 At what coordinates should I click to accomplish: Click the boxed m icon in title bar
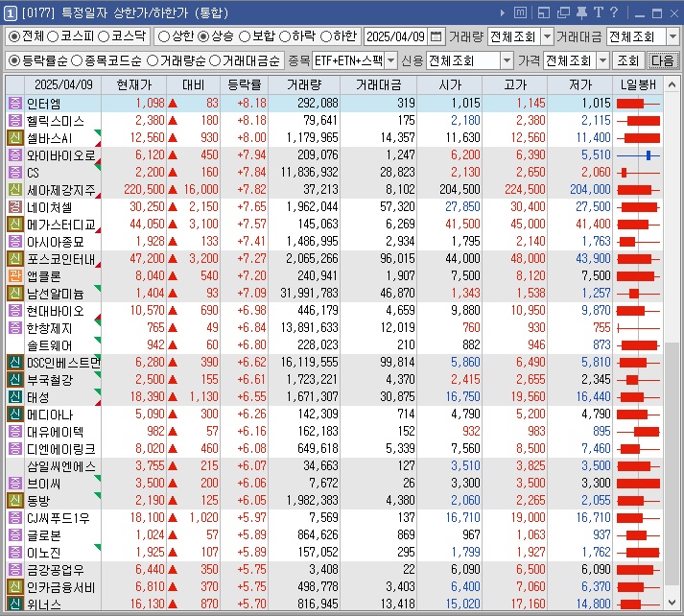point(520,13)
